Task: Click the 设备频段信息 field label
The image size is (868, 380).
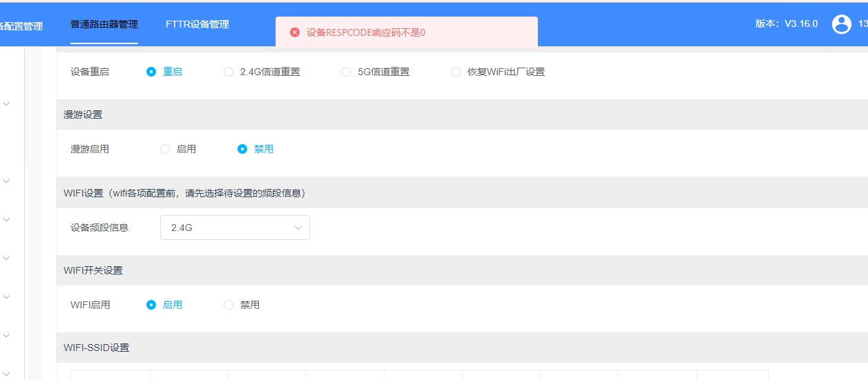Action: [x=99, y=228]
